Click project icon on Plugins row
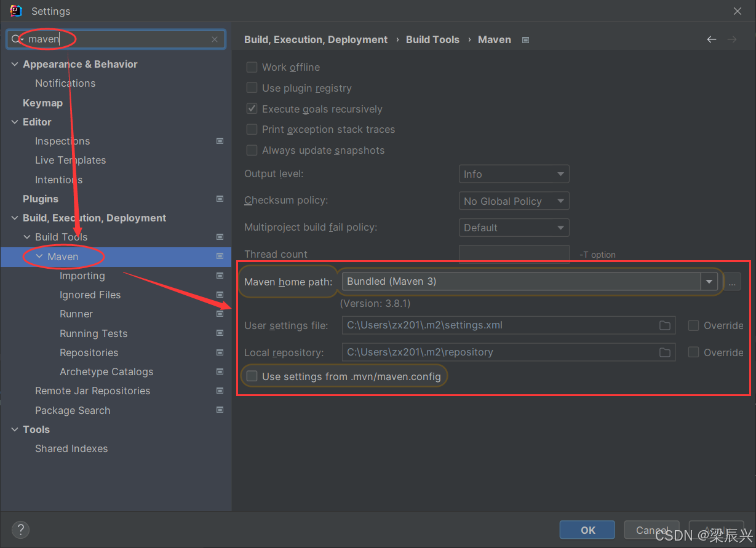Image resolution: width=756 pixels, height=548 pixels. click(x=220, y=199)
